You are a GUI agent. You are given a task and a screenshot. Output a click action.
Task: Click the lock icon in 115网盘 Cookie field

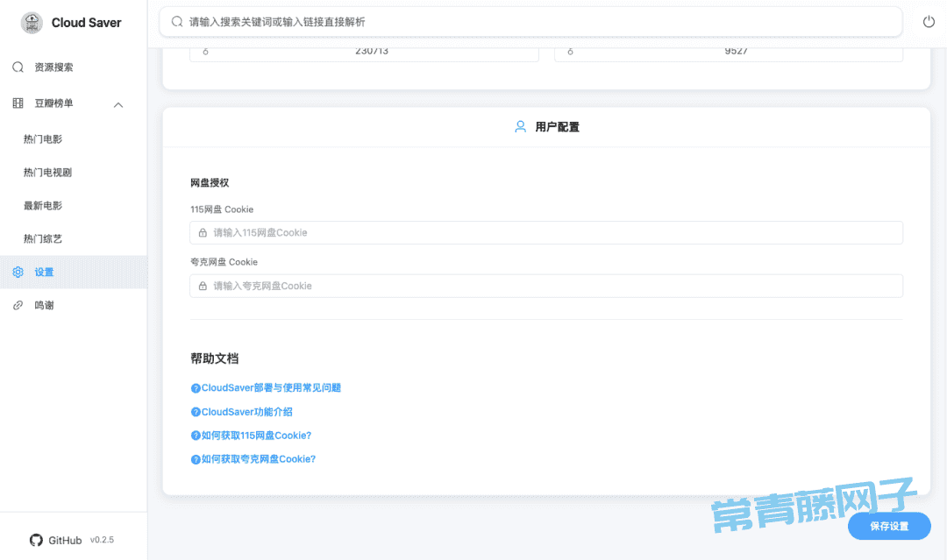(203, 233)
